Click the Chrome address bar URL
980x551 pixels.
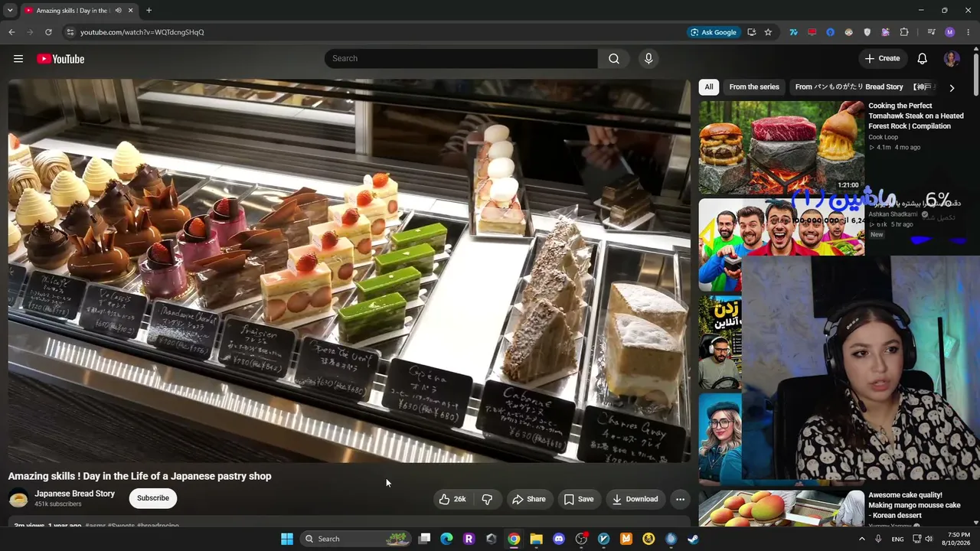pyautogui.click(x=142, y=32)
